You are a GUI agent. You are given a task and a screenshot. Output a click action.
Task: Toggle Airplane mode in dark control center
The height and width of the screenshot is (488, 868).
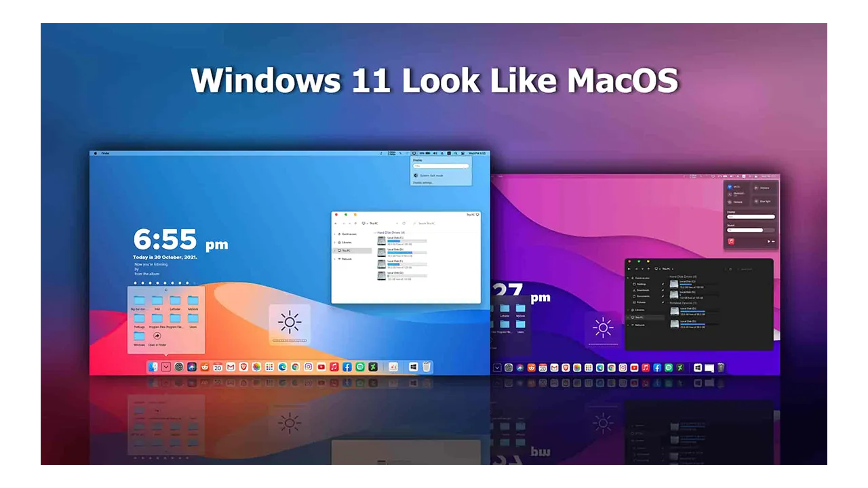point(762,188)
